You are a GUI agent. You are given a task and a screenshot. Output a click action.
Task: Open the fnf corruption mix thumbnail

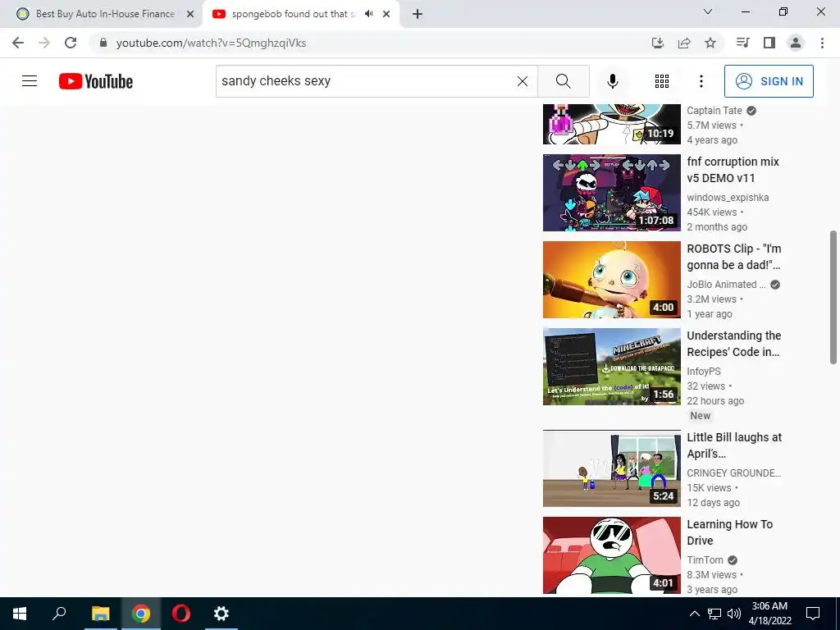[x=612, y=193]
